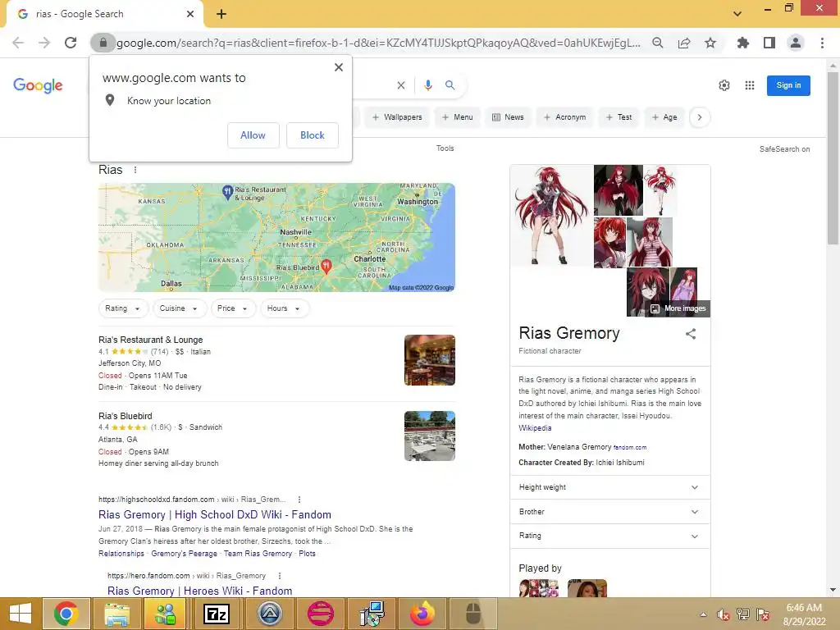Open the Wikipedia link in knowledge panel
The width and height of the screenshot is (840, 630).
coord(535,428)
